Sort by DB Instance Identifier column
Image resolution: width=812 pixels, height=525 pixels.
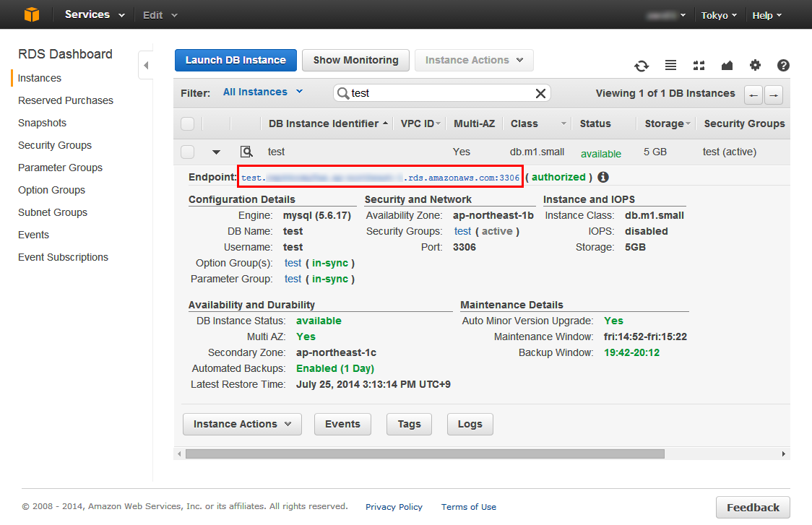point(328,123)
